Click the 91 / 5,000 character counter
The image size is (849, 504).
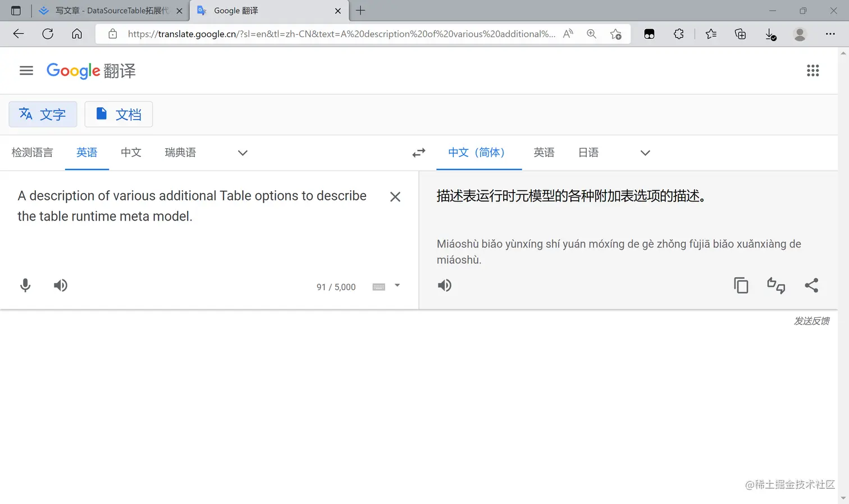coord(336,287)
